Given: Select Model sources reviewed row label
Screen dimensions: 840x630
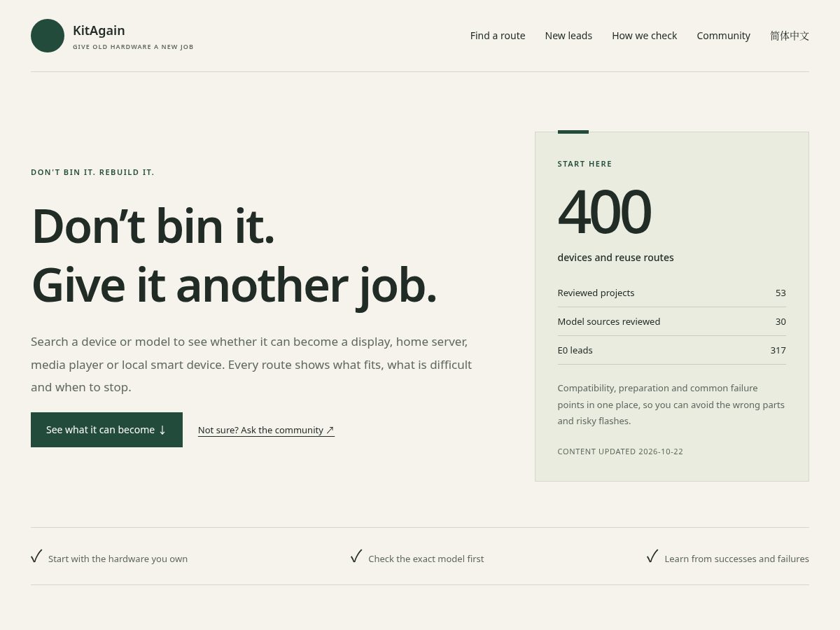Looking at the screenshot, I should click(x=608, y=321).
